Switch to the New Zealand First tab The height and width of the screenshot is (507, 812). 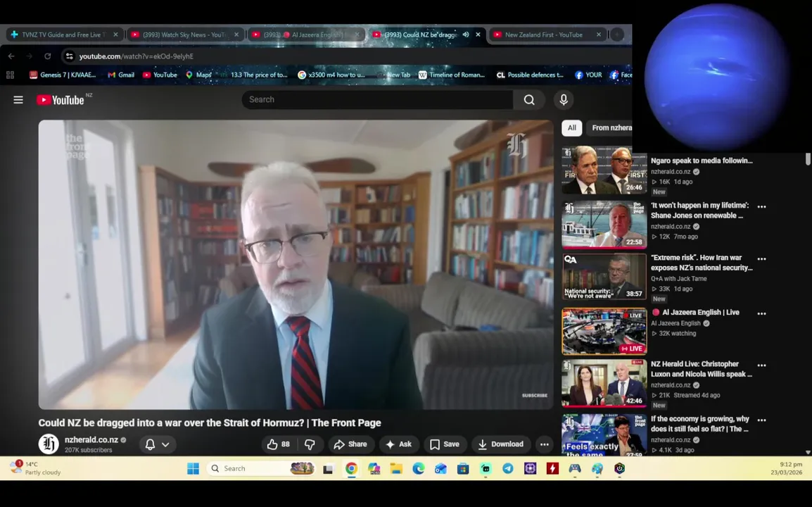pos(544,35)
